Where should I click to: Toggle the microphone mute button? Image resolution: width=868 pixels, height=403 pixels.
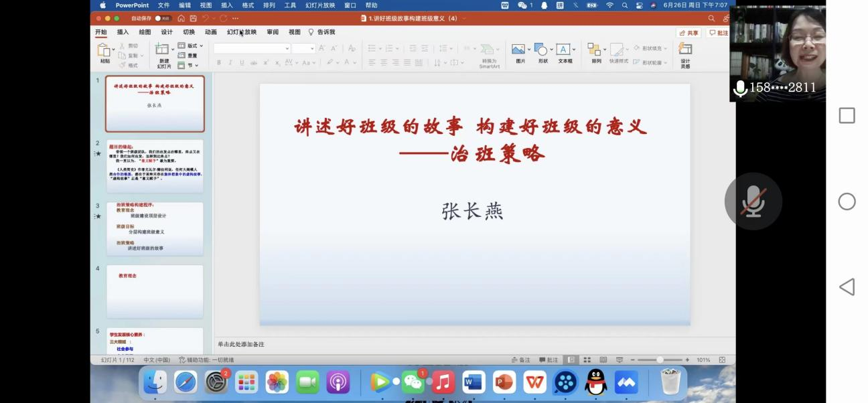pos(753,201)
